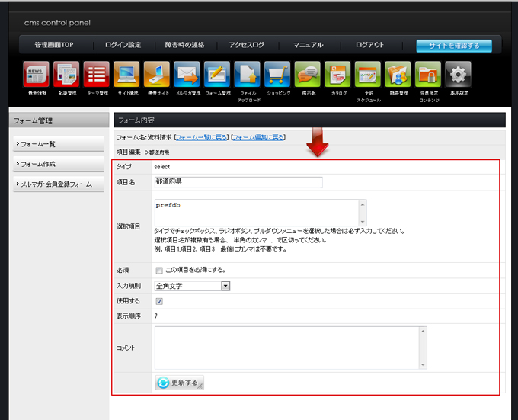The image size is (518, 420).
Task: Toggle the 使用する checkbox
Action: (x=158, y=301)
